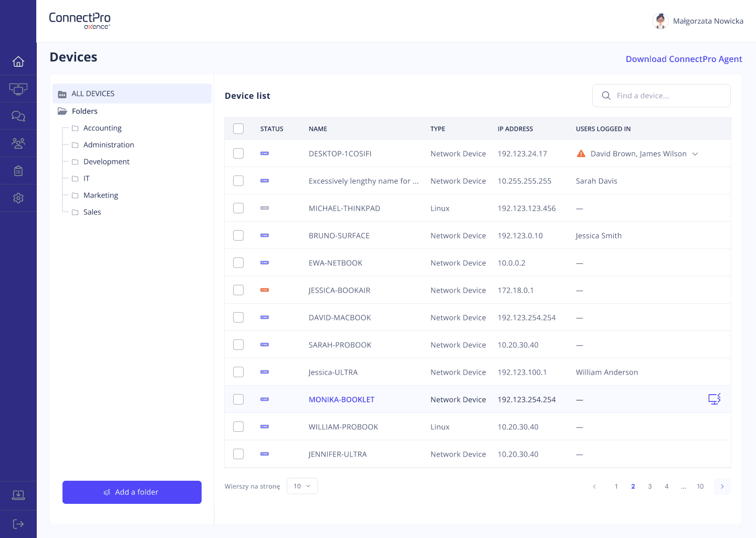Collapse the Folders tree node

(x=62, y=111)
